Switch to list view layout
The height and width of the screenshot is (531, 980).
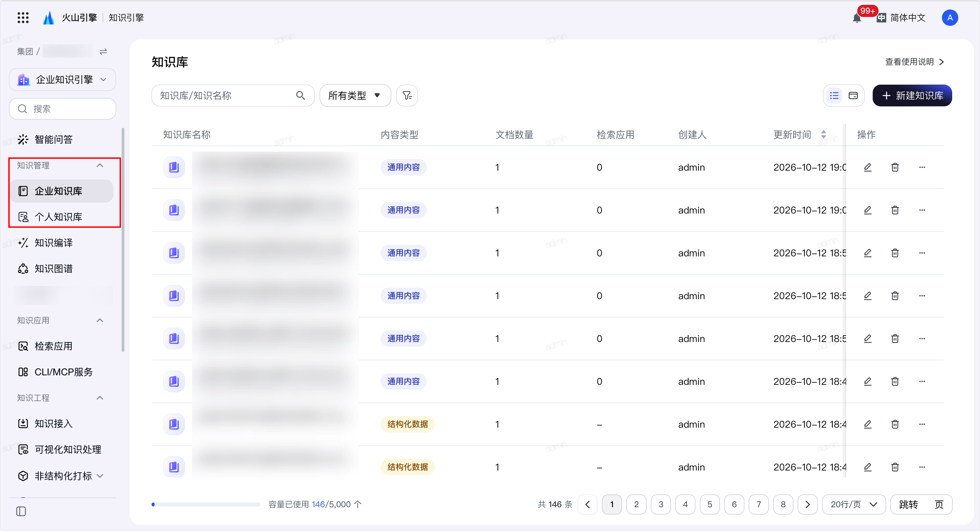click(834, 96)
